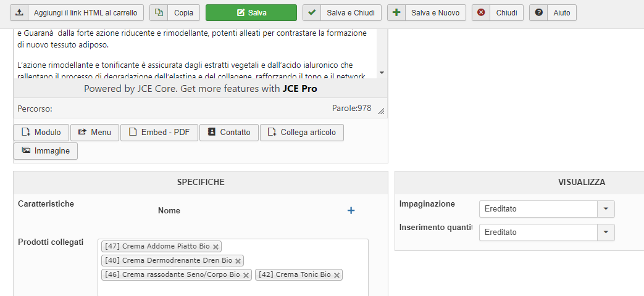This screenshot has height=296, width=644.
Task: Add a new Caratteristiche row with plus
Action: coord(351,211)
